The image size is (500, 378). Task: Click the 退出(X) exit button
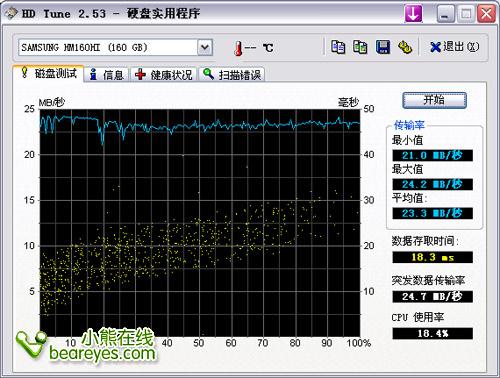(454, 47)
